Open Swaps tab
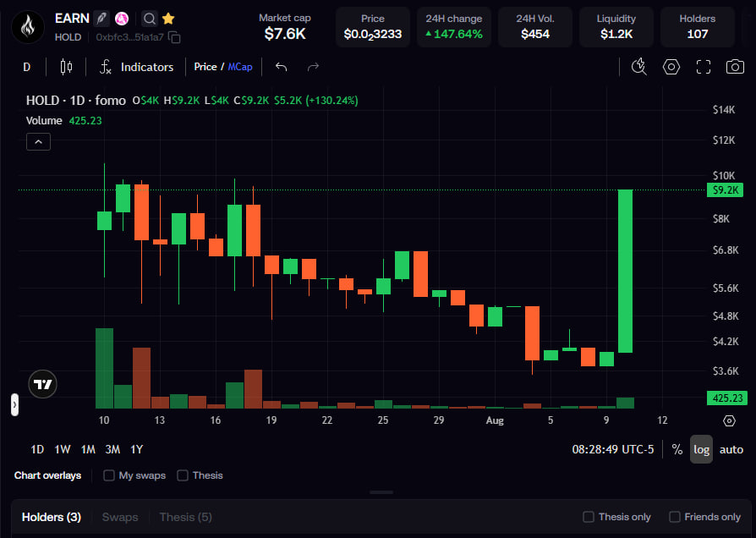The image size is (756, 538). 120,517
